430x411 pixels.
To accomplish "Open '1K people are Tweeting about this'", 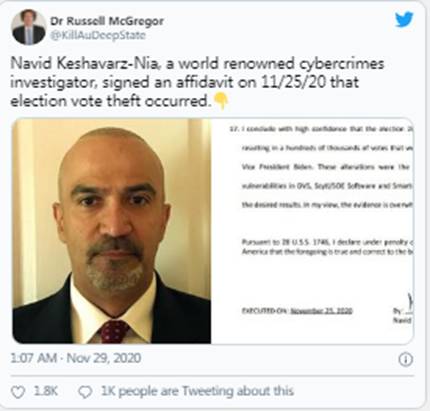I will 197,391.
